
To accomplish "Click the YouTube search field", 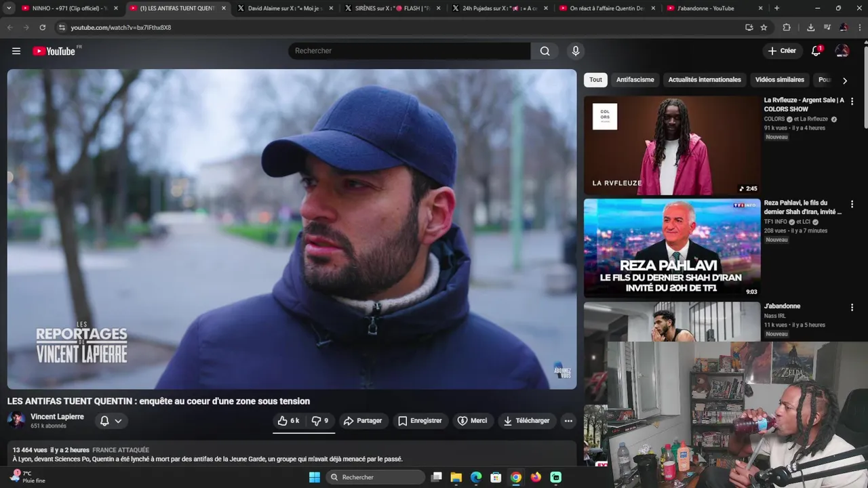I will point(410,51).
